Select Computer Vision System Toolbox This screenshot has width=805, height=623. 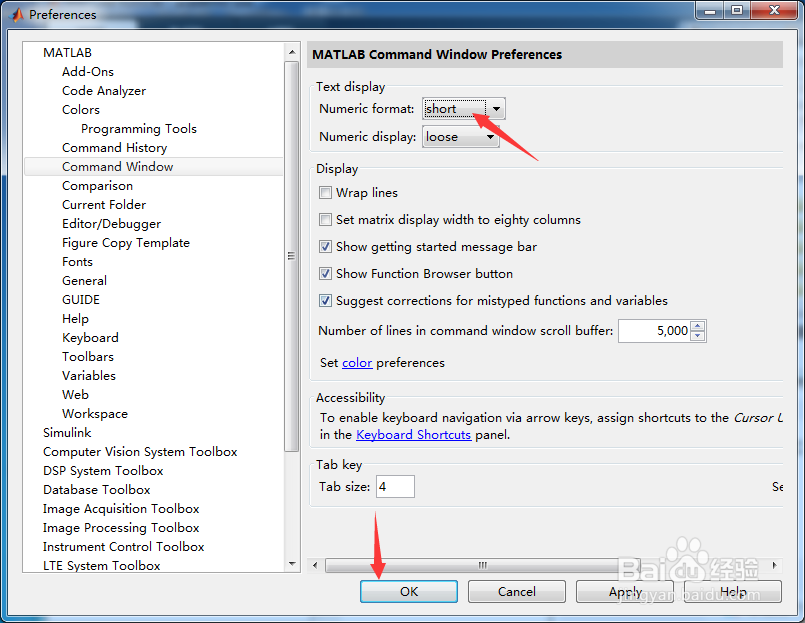[x=140, y=452]
